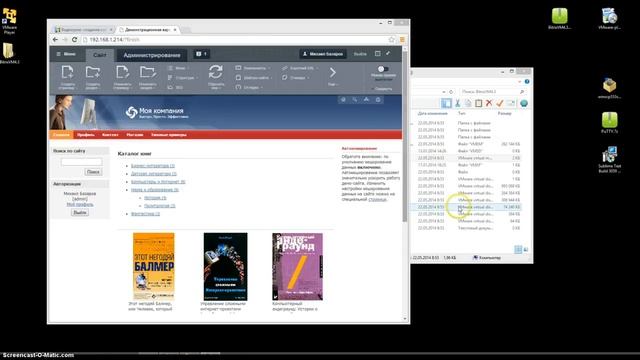Click the purple Андеграунд book cover
The height and width of the screenshot is (360, 640).
coord(297,267)
